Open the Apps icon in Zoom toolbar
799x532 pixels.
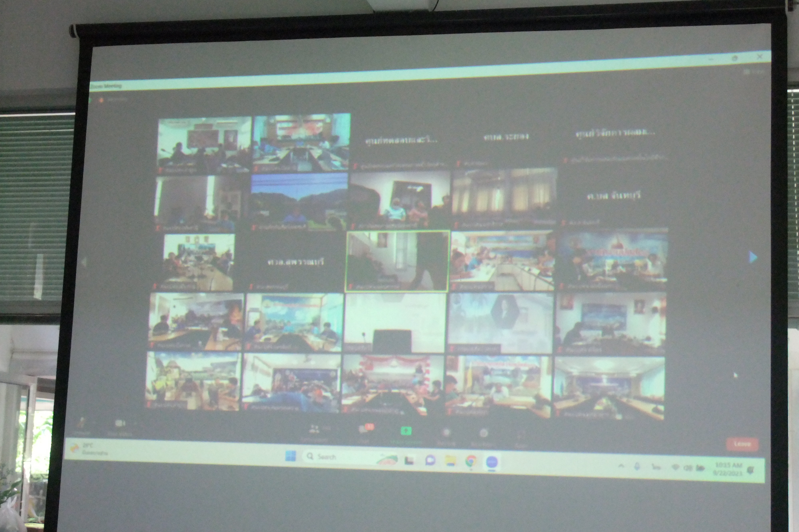click(x=521, y=438)
